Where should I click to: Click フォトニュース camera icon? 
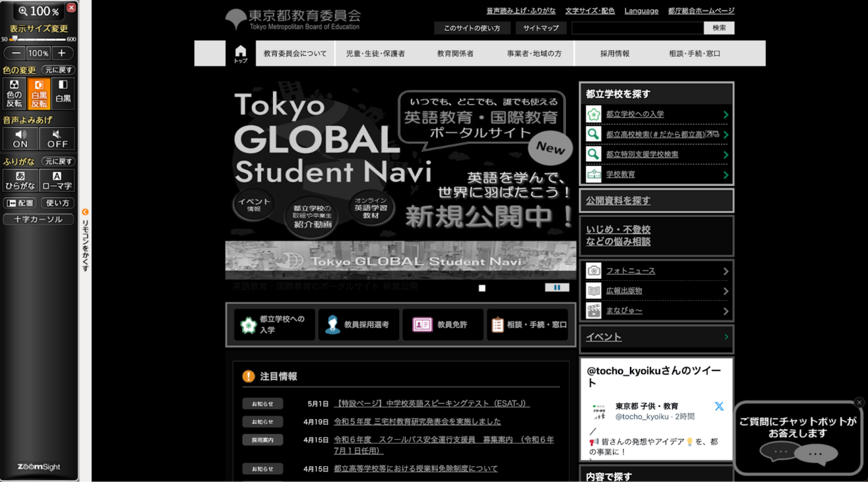coord(594,271)
